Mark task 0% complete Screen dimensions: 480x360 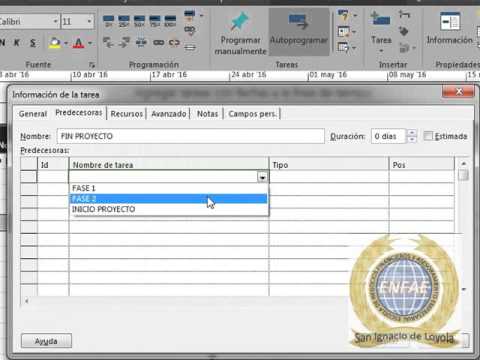[109, 21]
